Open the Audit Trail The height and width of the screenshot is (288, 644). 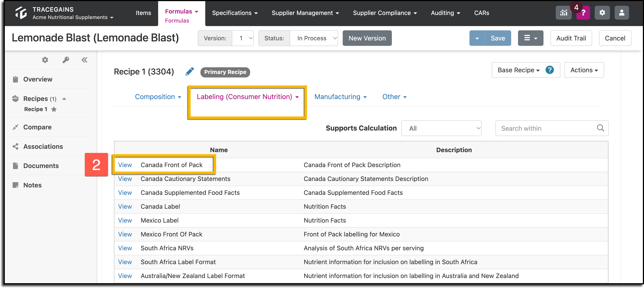click(x=571, y=38)
